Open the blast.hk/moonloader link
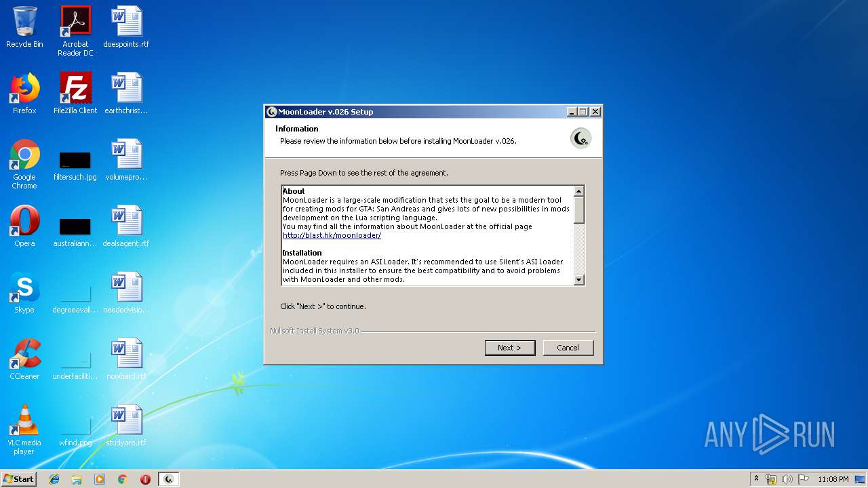868x488 pixels. (332, 235)
